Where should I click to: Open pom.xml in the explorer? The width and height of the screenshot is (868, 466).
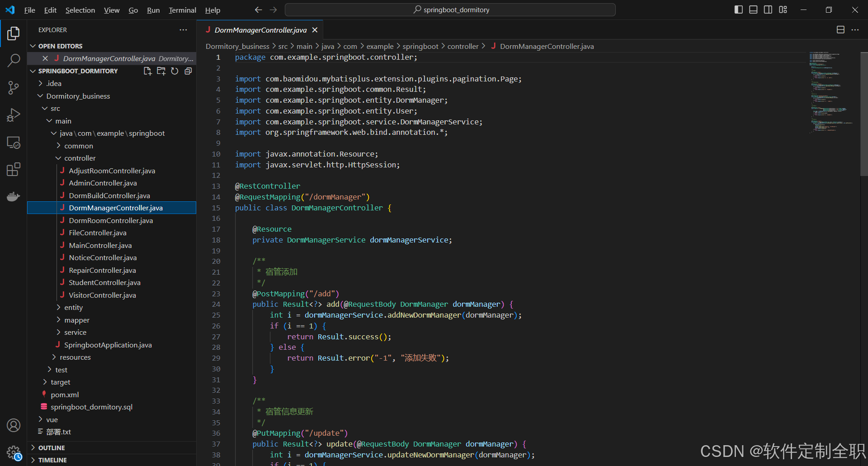[65, 395]
